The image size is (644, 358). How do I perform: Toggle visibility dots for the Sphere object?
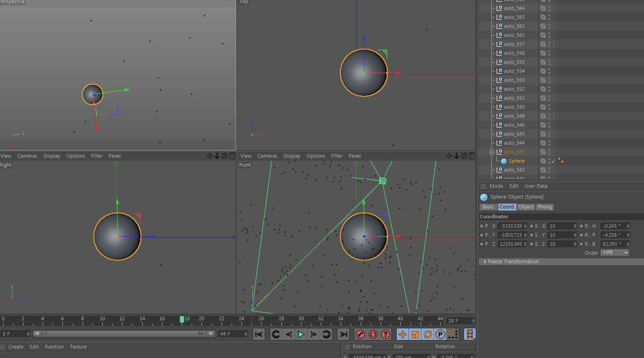549,161
